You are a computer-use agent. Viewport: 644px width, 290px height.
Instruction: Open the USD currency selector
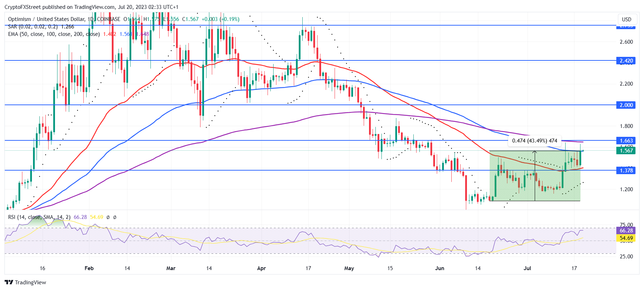tap(627, 19)
